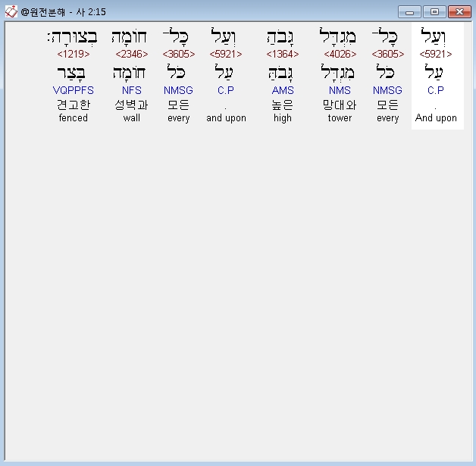Click the Hebrew root word above AMS
Screen dimensions: 476x466
280,73
